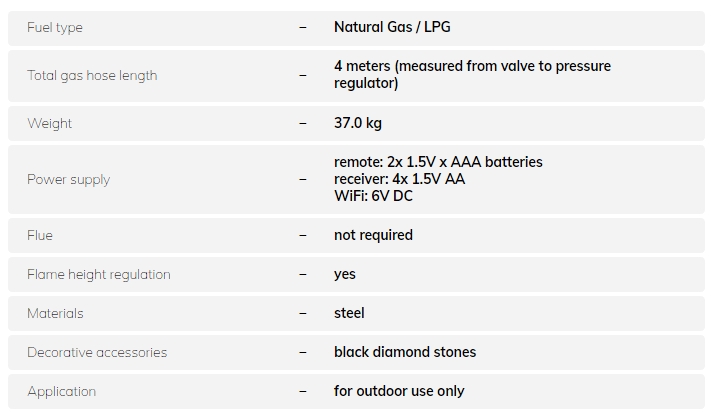Click the "Decorative accessories" label
Viewport: 718px width, 417px height.
(97, 353)
